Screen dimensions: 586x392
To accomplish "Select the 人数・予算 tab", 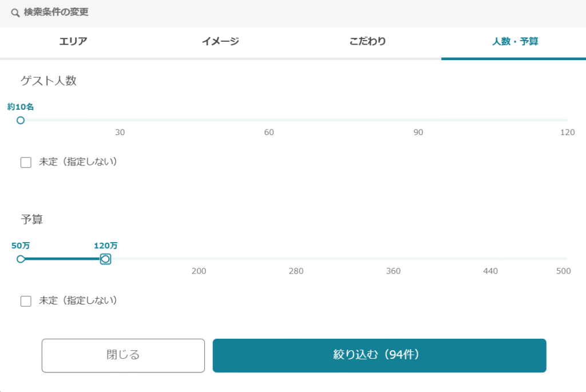I will (x=514, y=41).
